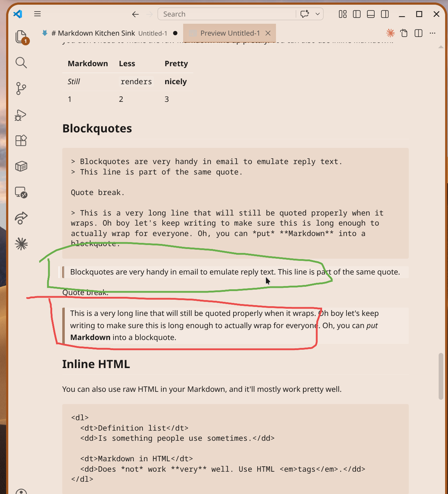Click the orange Claude icon in editor toolbar
This screenshot has width=448, height=494.
point(390,33)
